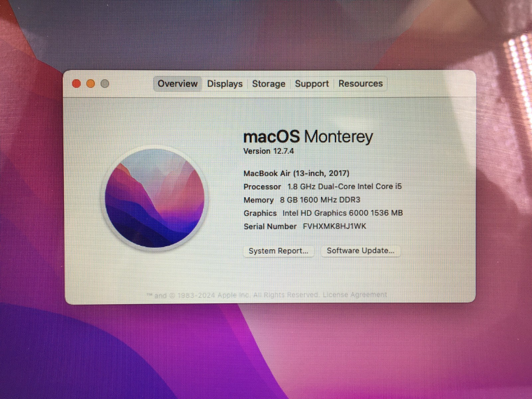Viewport: 532px width, 399px height.
Task: Click the yellow traffic light button
Action: (90, 84)
